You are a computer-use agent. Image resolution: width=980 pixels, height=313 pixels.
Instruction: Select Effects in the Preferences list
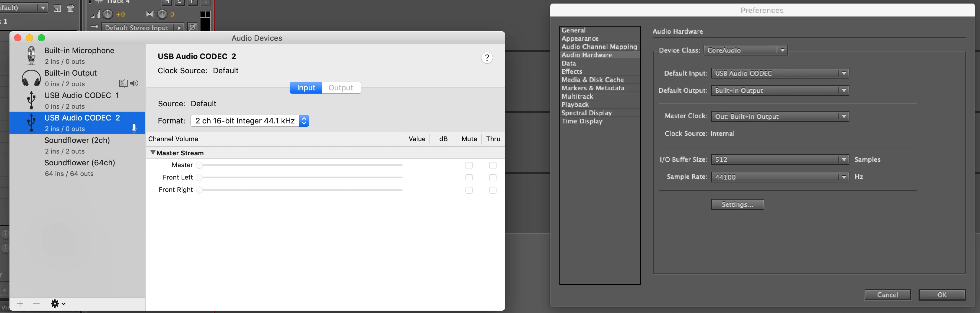coord(600,72)
